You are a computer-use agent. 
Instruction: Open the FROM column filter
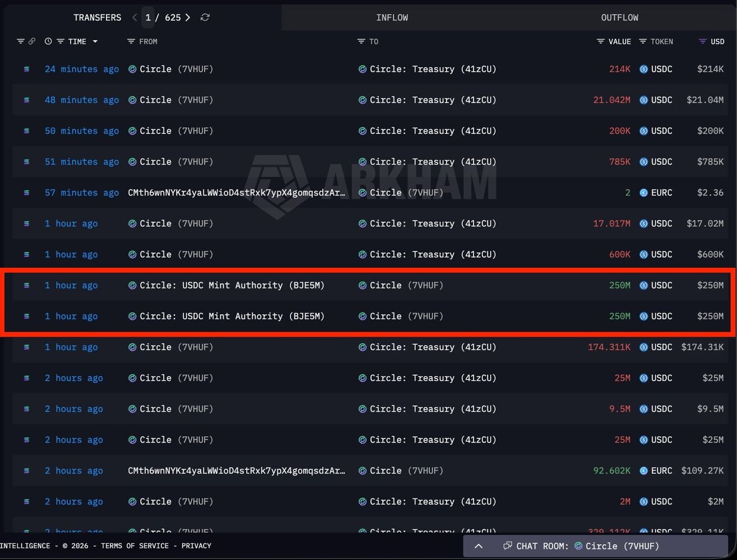pyautogui.click(x=131, y=41)
